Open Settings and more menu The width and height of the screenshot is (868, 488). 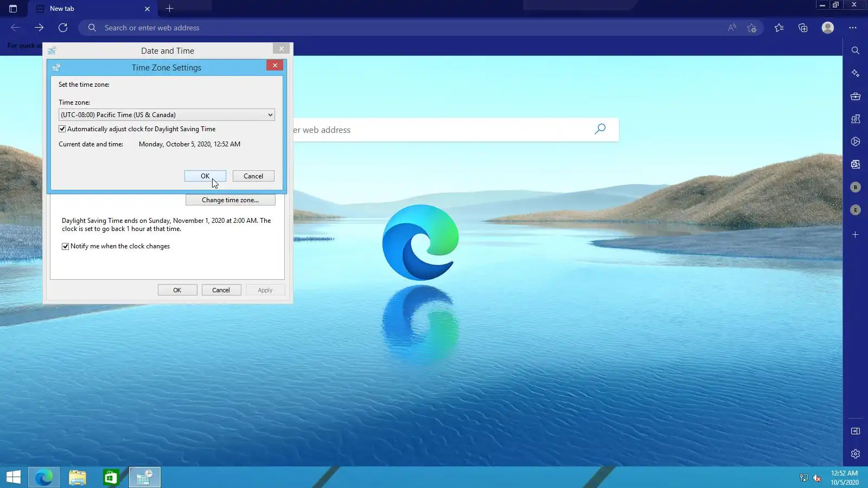coord(853,28)
